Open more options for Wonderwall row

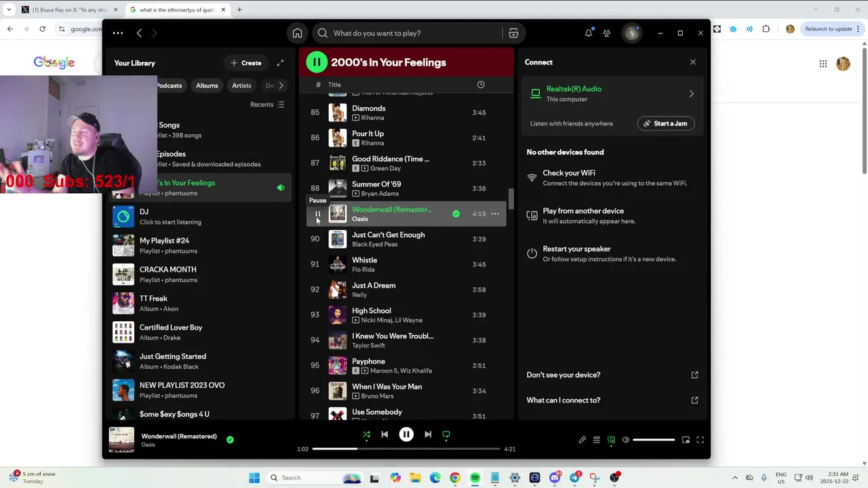495,214
